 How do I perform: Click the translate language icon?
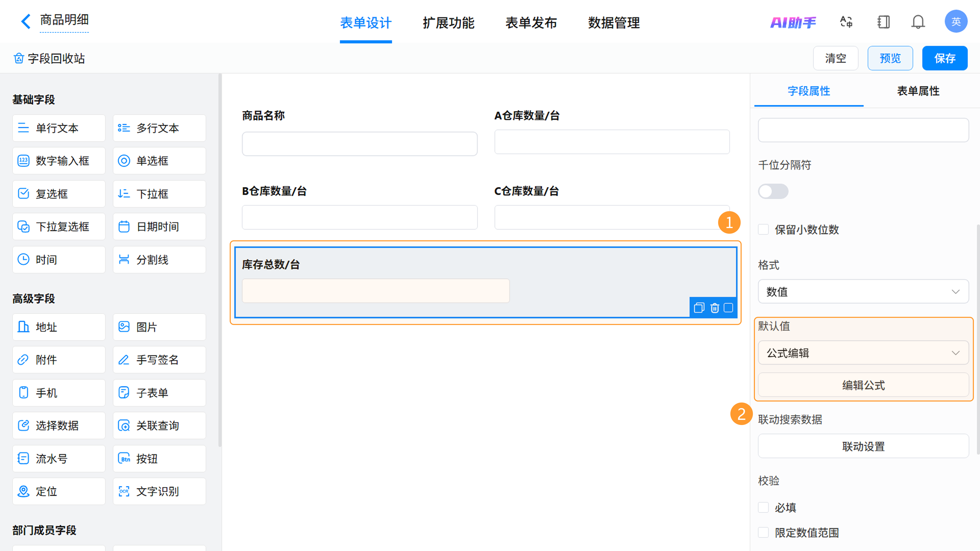coord(846,22)
